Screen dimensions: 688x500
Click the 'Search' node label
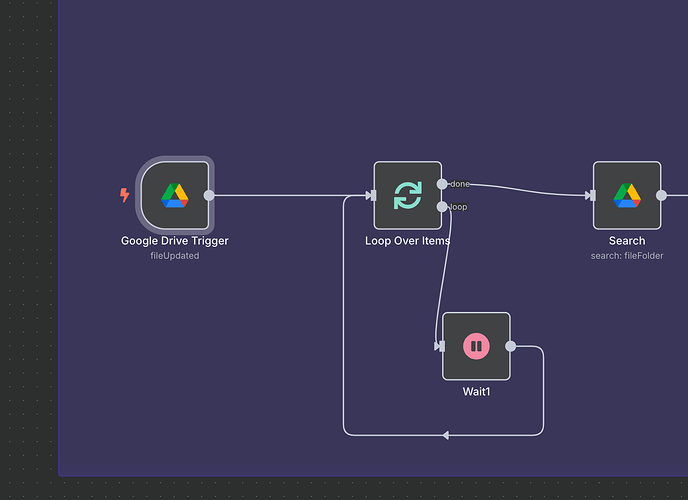[x=627, y=241]
